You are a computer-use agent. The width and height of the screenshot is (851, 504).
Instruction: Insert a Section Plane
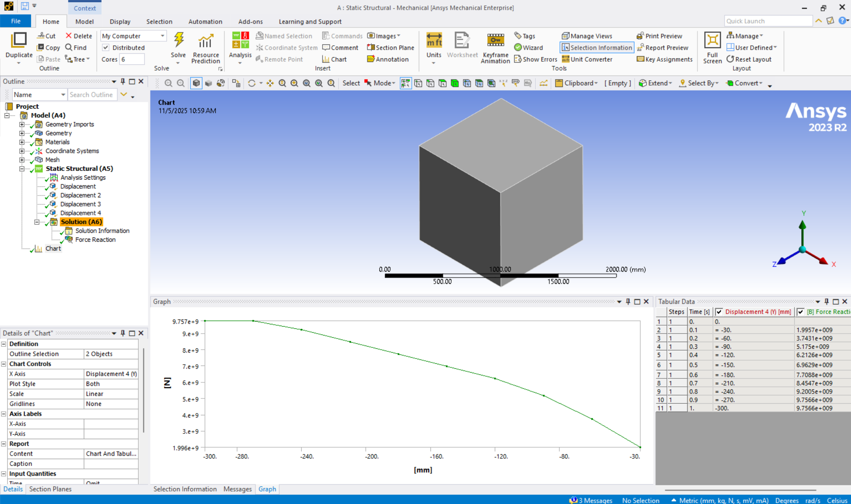[x=390, y=47]
